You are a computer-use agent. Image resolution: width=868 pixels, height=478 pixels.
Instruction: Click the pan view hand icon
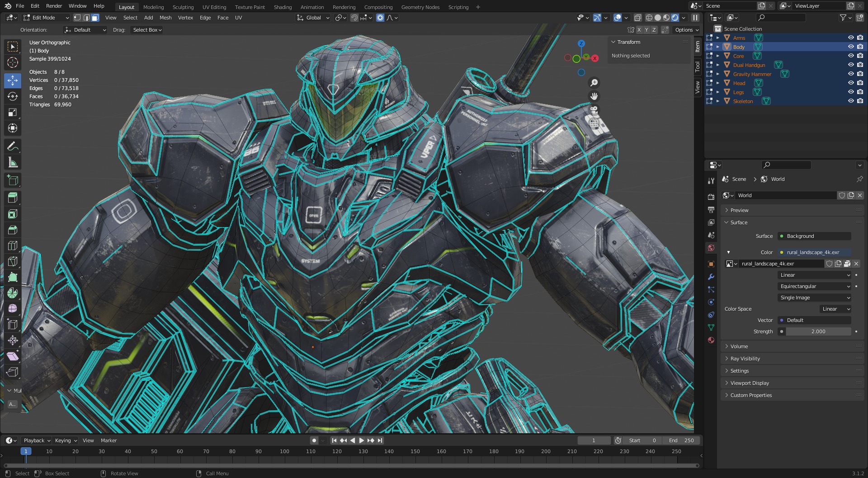(594, 96)
